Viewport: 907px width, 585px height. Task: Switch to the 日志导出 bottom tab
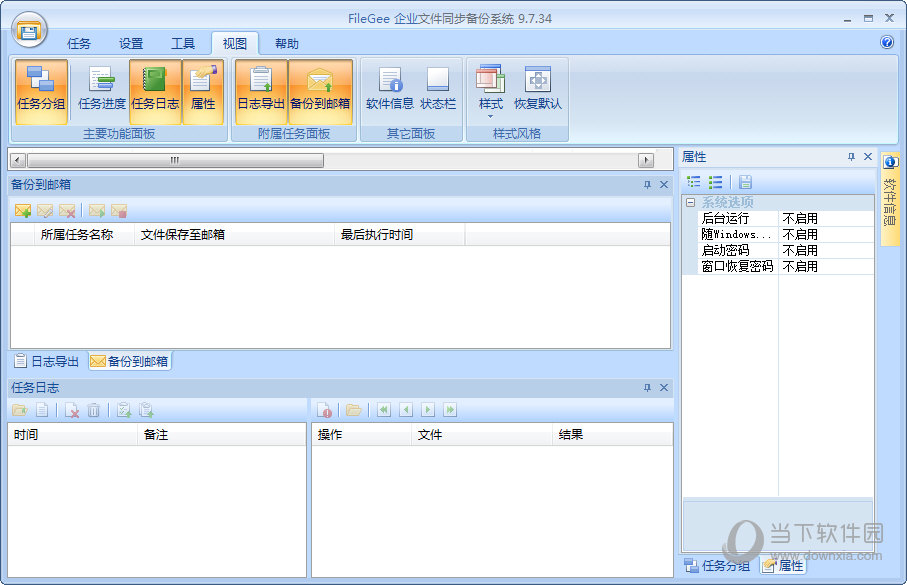tap(47, 361)
